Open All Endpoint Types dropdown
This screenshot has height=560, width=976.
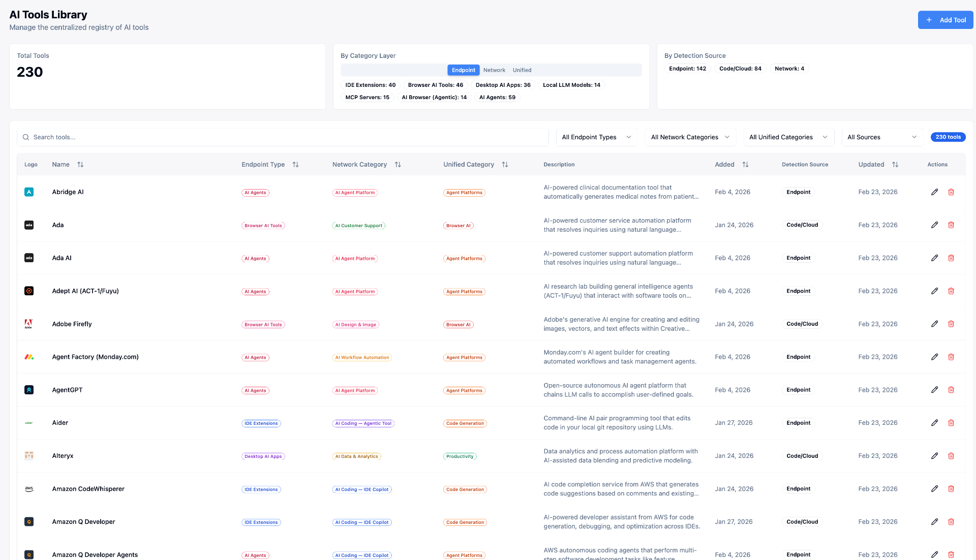[x=597, y=137]
